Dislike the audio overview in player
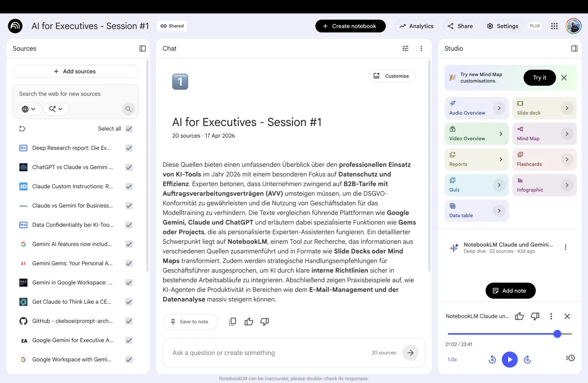588x383 pixels. (535, 316)
